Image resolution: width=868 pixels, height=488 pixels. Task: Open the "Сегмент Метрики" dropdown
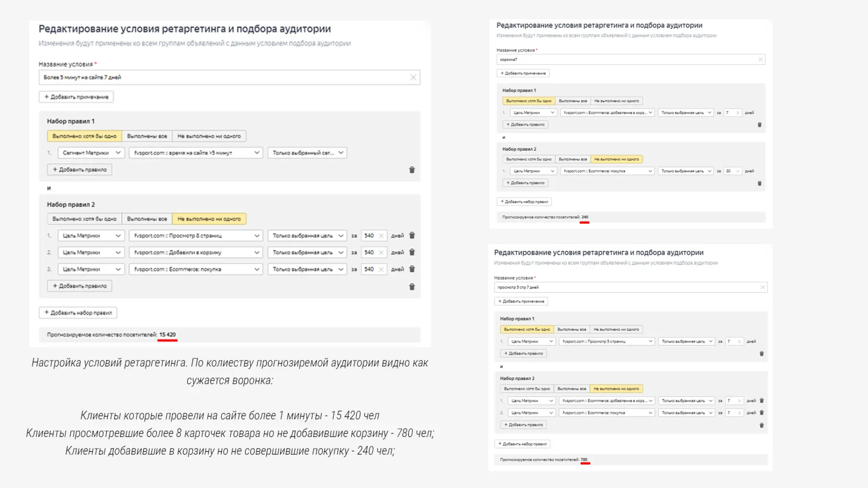pyautogui.click(x=91, y=153)
